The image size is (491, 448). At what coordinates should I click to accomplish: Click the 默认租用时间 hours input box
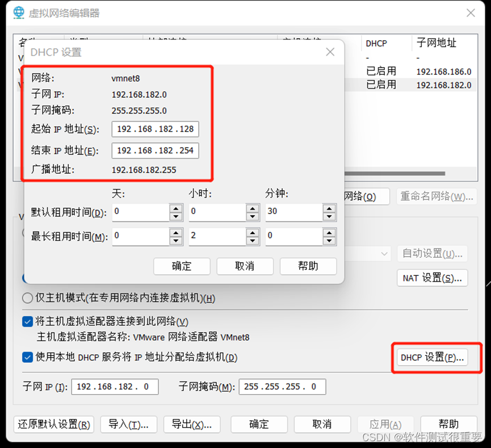(217, 212)
